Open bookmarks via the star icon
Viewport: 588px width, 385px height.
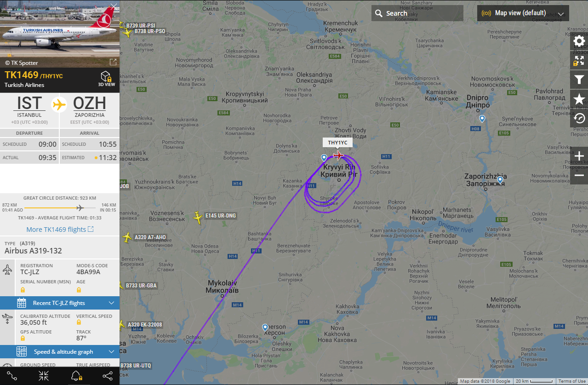(x=579, y=98)
